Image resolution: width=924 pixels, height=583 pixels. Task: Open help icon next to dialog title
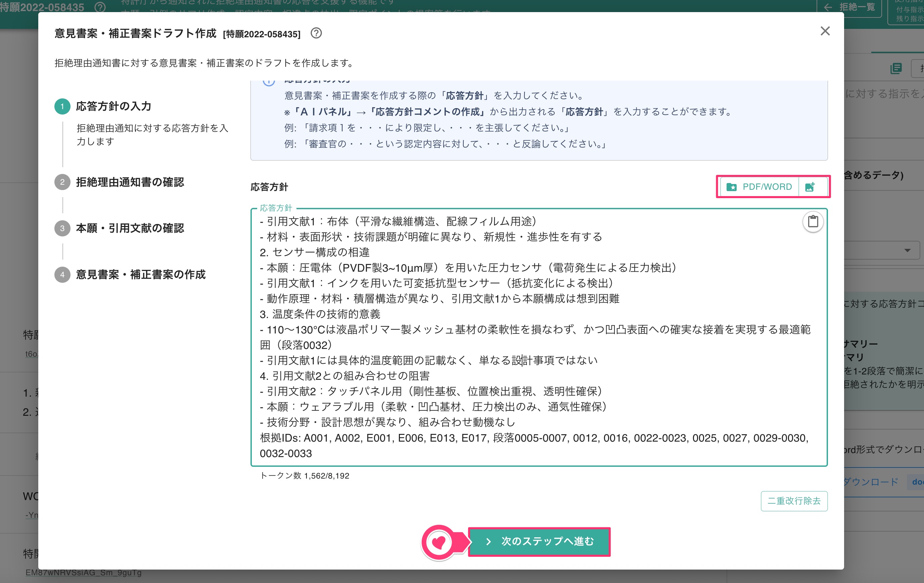coord(316,33)
